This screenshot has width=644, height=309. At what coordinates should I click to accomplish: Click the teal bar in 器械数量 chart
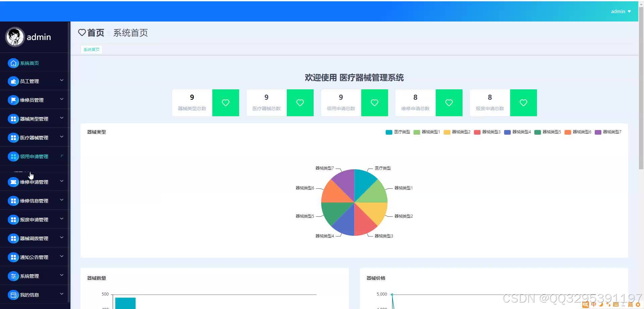(x=125, y=303)
